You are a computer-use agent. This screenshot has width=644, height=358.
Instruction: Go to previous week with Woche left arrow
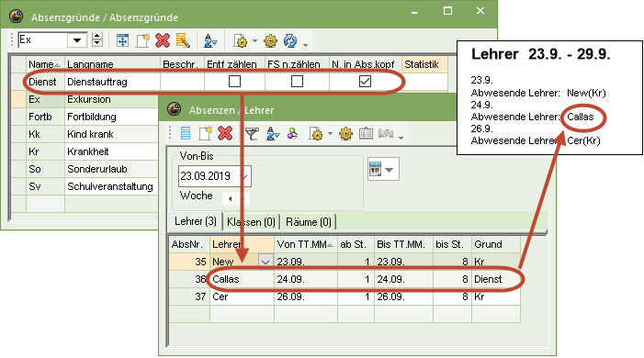click(x=230, y=198)
